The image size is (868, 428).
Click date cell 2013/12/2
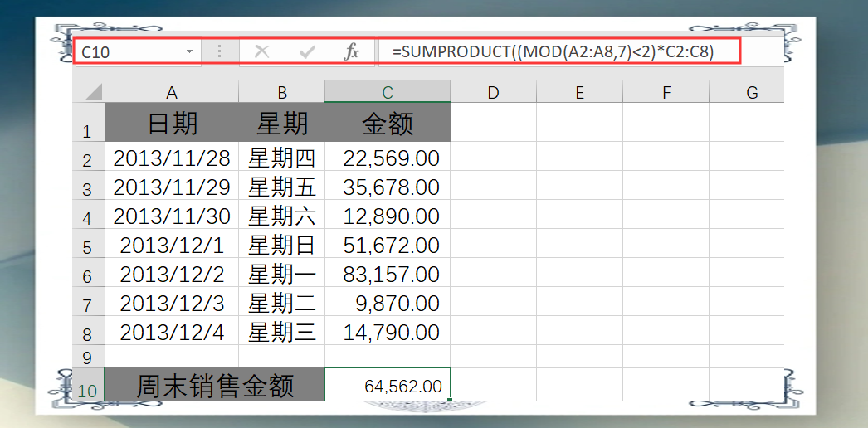pos(172,273)
